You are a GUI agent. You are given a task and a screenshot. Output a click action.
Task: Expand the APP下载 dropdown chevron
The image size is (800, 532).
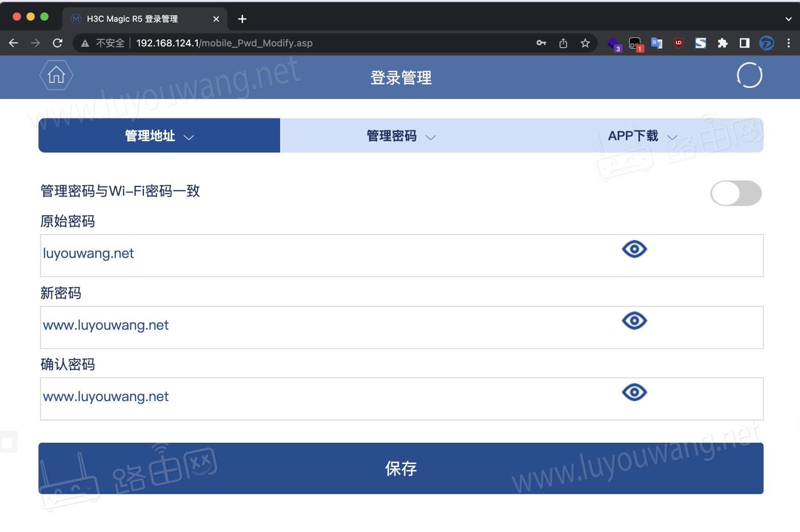pos(673,137)
